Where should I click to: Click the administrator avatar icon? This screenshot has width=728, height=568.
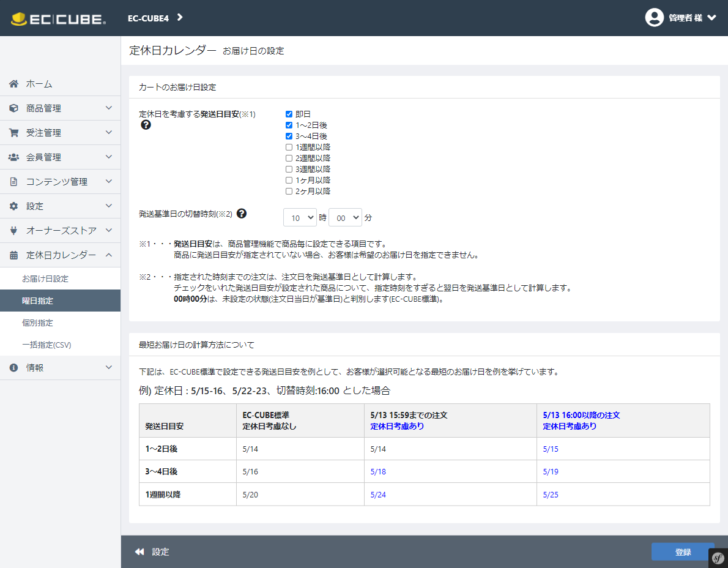654,18
